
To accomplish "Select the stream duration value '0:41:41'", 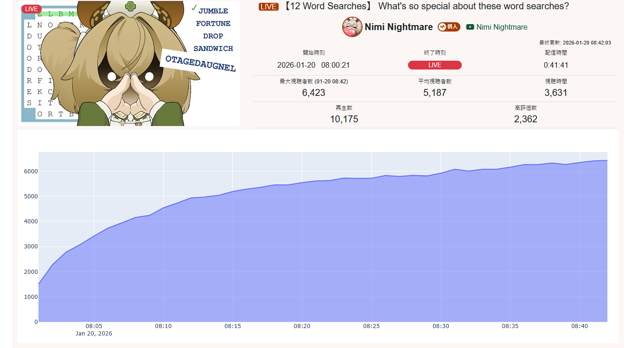I will (x=556, y=65).
